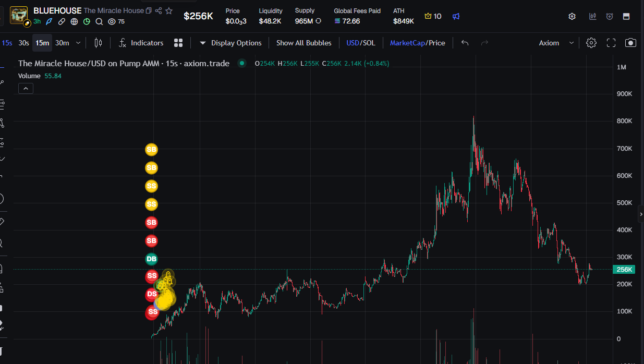The width and height of the screenshot is (644, 364).
Task: Expand the timeframe interval dropdown
Action: click(78, 43)
